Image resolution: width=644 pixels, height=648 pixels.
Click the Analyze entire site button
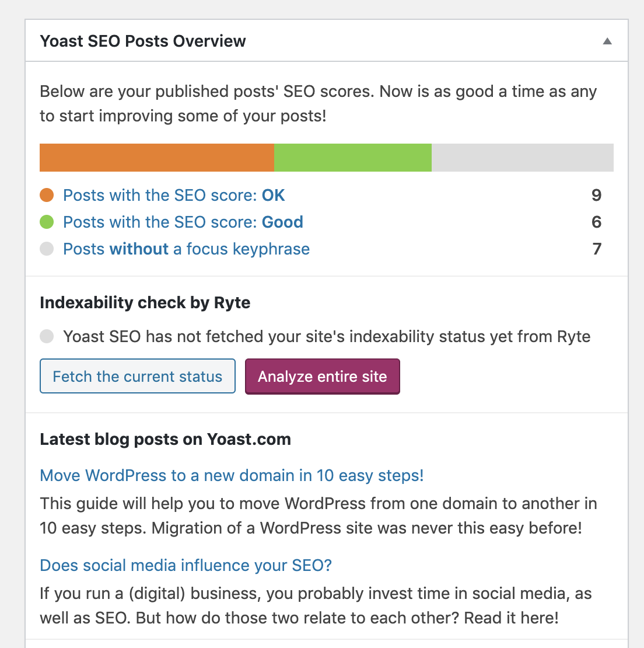323,377
